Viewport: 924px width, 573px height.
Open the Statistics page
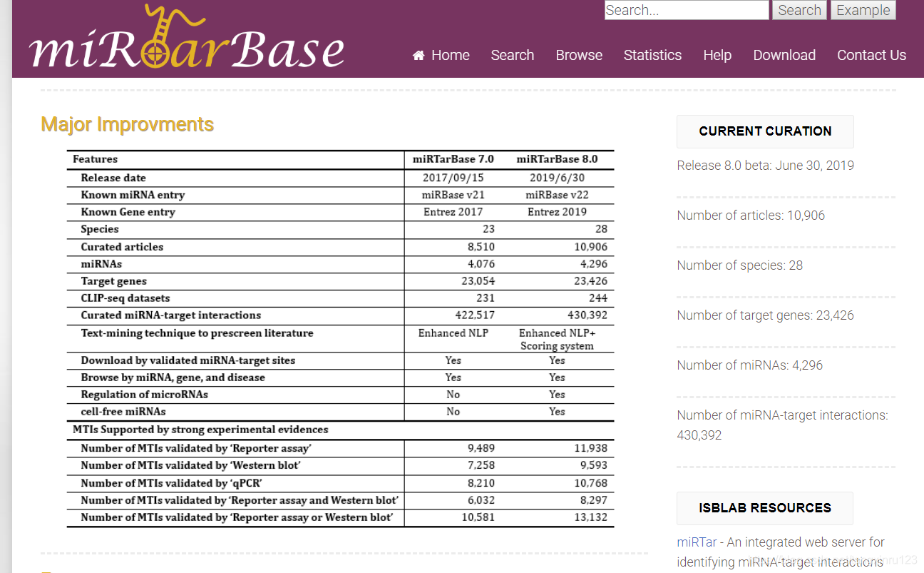(x=652, y=55)
